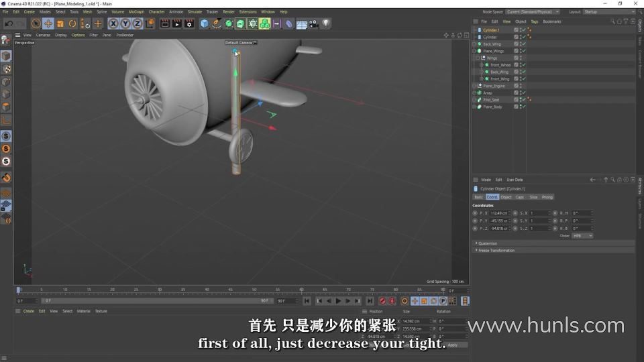Click Render View clapperboard icon
This screenshot has width=644, height=362.
165,24
